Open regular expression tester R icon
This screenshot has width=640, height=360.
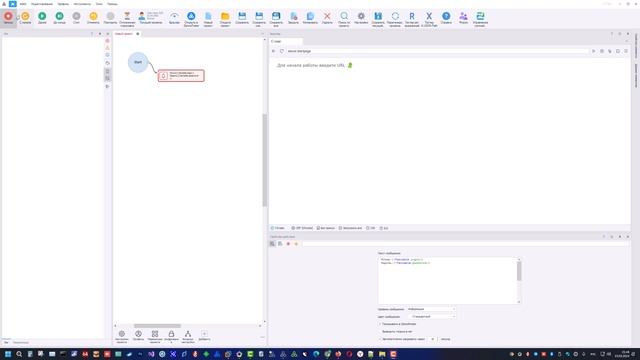(412, 18)
